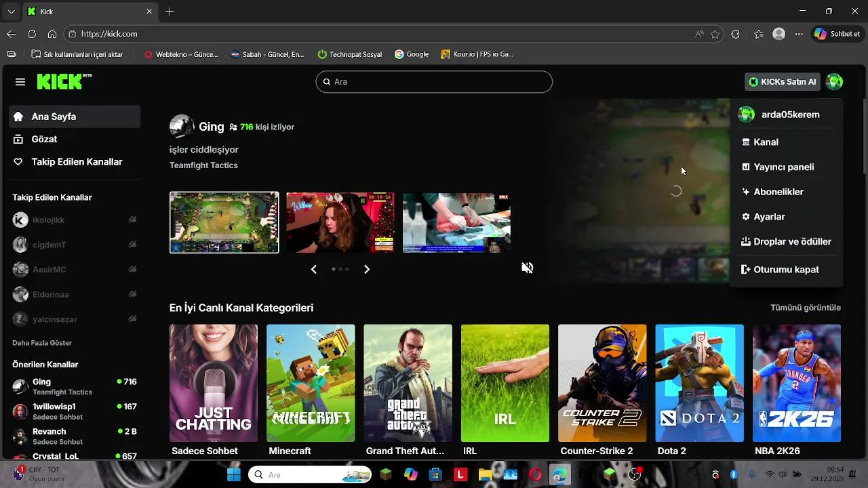Click the browser home icon
This screenshot has width=868, height=488.
tap(52, 34)
